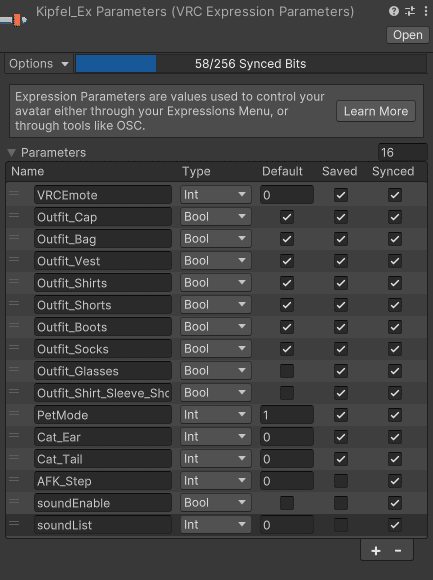433x580 pixels.
Task: Open the Int type dropdown for Cat_Tail
Action: [216, 459]
